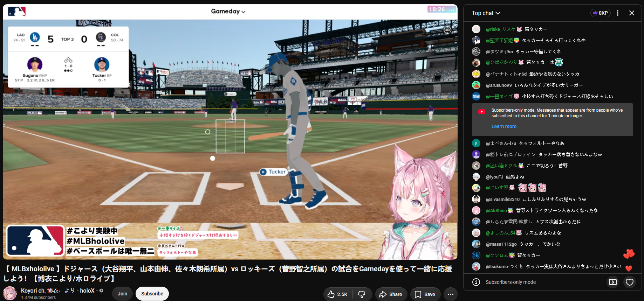The image size is (644, 301).
Task: Click @けいす系 avatar in chat
Action: (x=476, y=188)
